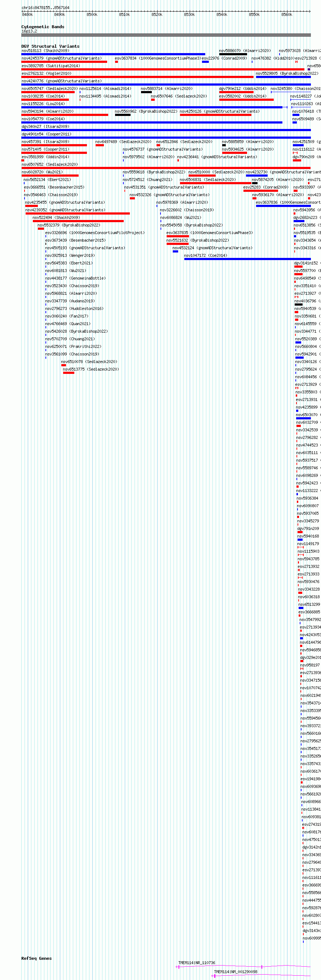
Task: Click the 8490k ruler tick label
Action: pos(60,14)
